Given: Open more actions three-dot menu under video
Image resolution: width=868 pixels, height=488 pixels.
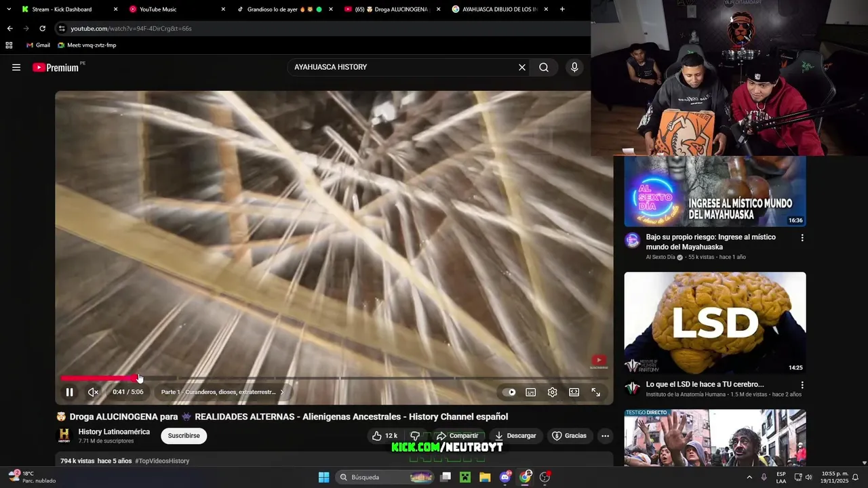Looking at the screenshot, I should click(605, 436).
